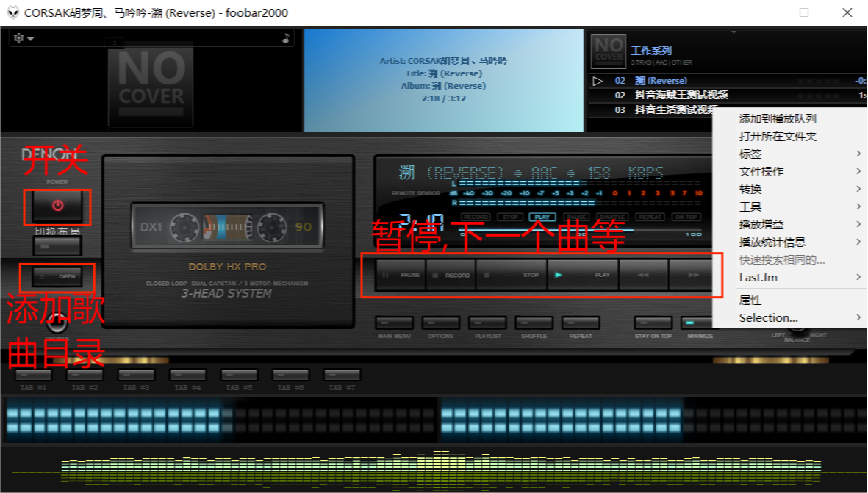Switch to TAB #6
This screenshot has height=493, width=868.
tap(290, 375)
